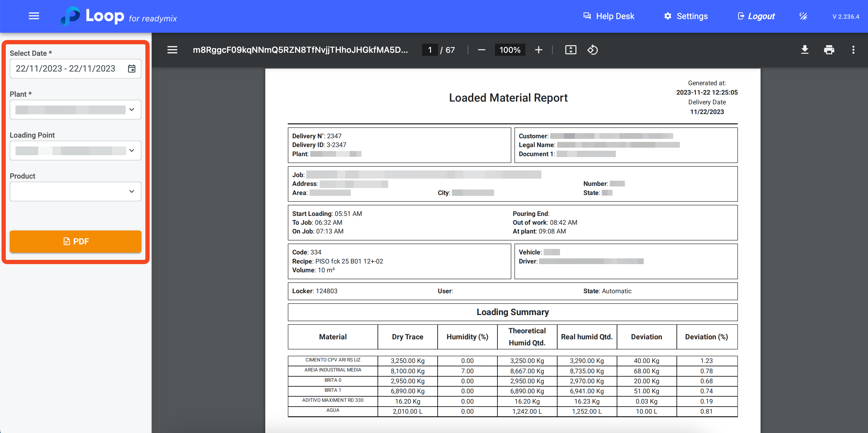The height and width of the screenshot is (433, 868).
Task: Open PDF viewer more actions menu
Action: [x=853, y=50]
